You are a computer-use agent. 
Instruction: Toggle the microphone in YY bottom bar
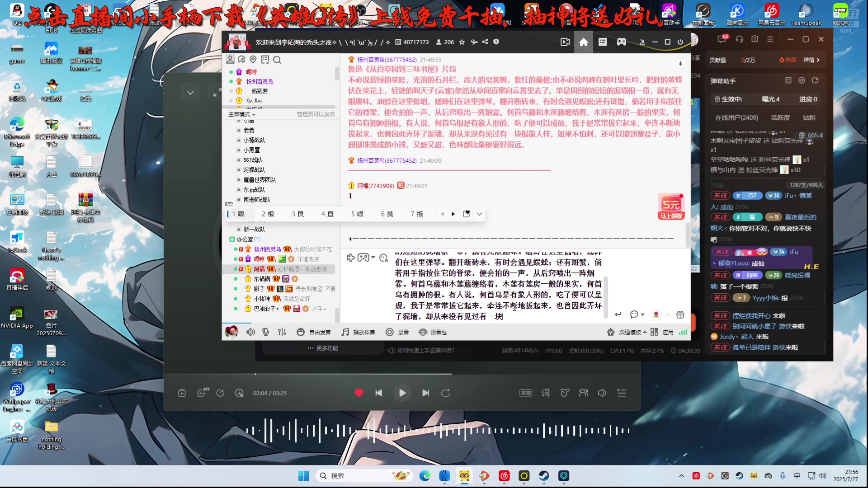coord(265,332)
